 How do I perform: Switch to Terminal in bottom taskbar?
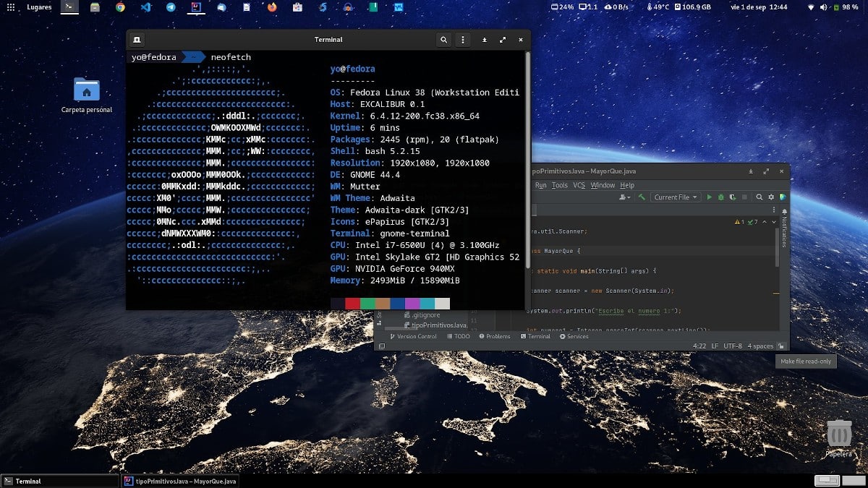[x=59, y=481]
